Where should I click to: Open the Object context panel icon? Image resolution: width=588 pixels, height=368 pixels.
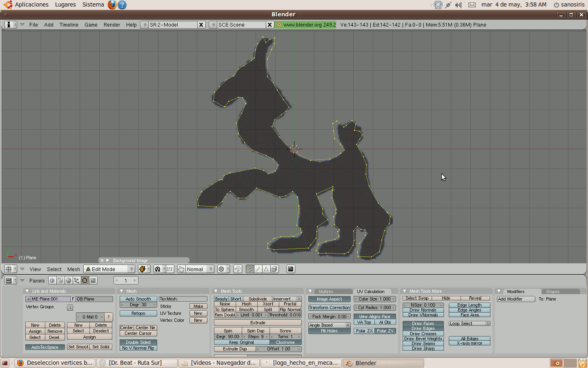tap(77, 280)
